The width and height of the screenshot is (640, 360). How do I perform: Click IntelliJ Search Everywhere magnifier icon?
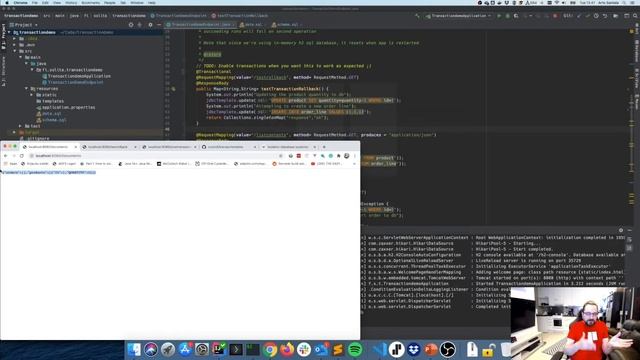tap(636, 16)
